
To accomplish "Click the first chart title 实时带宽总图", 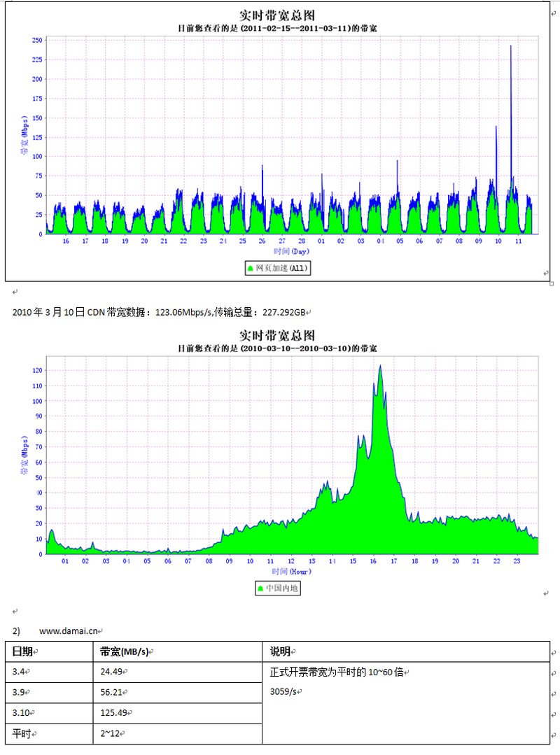I will 277,15.
